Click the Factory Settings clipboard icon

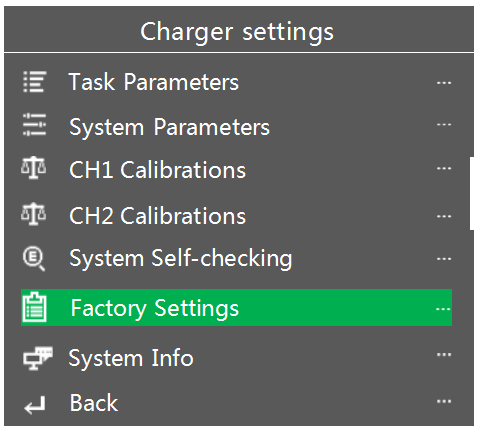(34, 307)
